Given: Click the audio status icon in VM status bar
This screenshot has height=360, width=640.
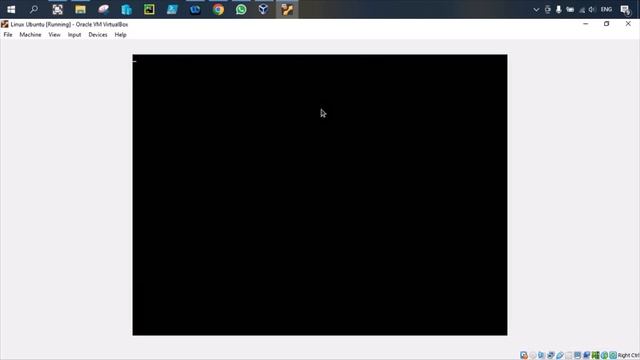Looking at the screenshot, I should tap(541, 356).
